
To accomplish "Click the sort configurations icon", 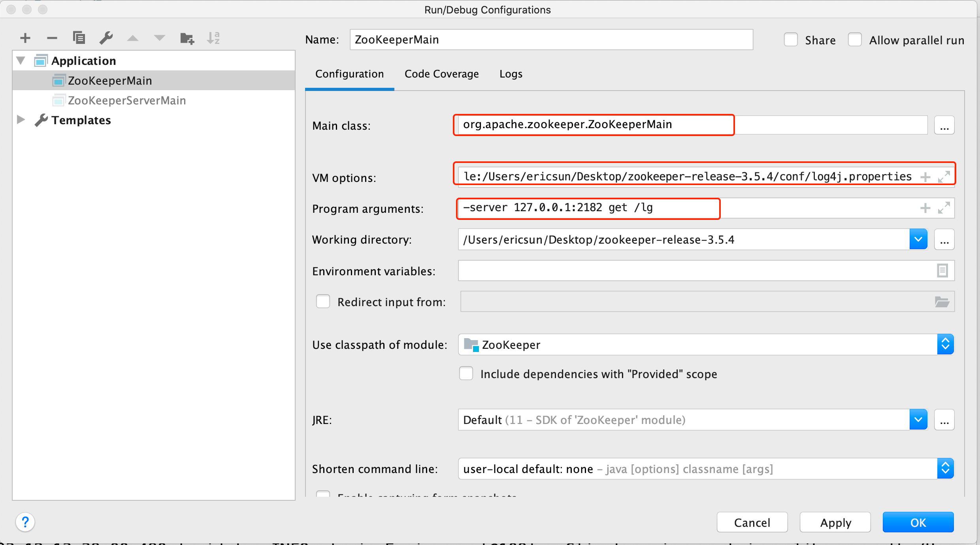I will point(217,37).
